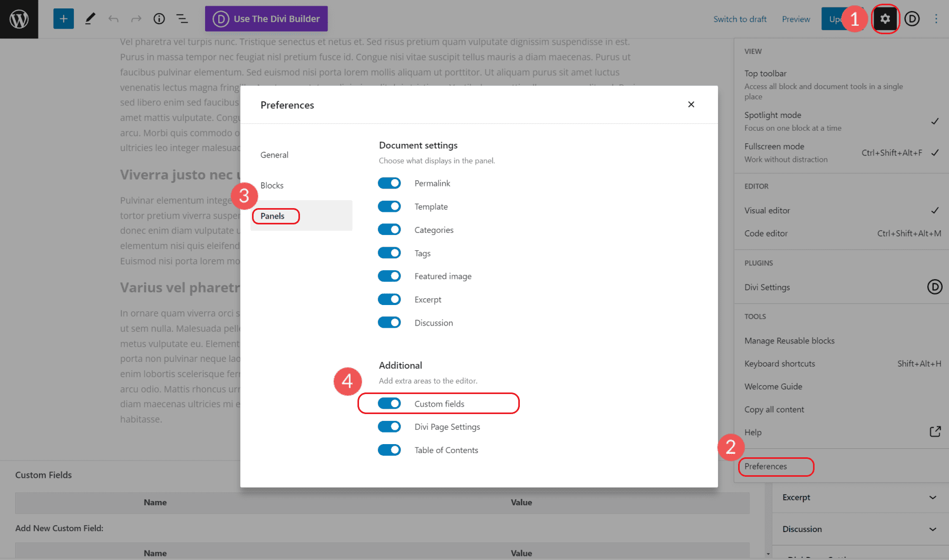Click Use The Divi Builder
The height and width of the screenshot is (560, 949).
click(266, 18)
